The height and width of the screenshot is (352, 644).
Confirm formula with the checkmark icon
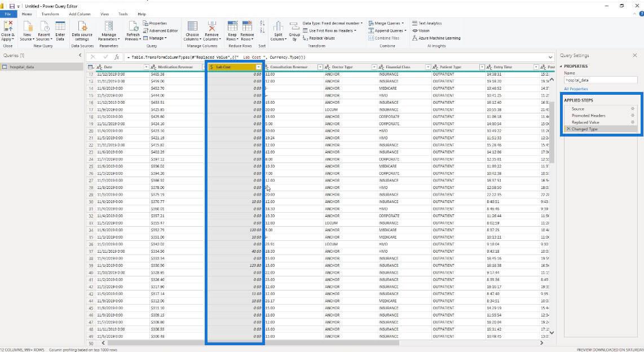105,57
